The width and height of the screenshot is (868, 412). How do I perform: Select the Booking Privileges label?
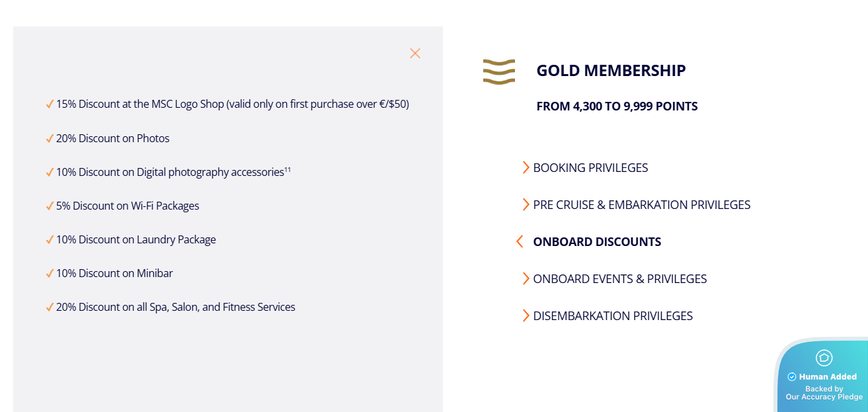click(590, 168)
